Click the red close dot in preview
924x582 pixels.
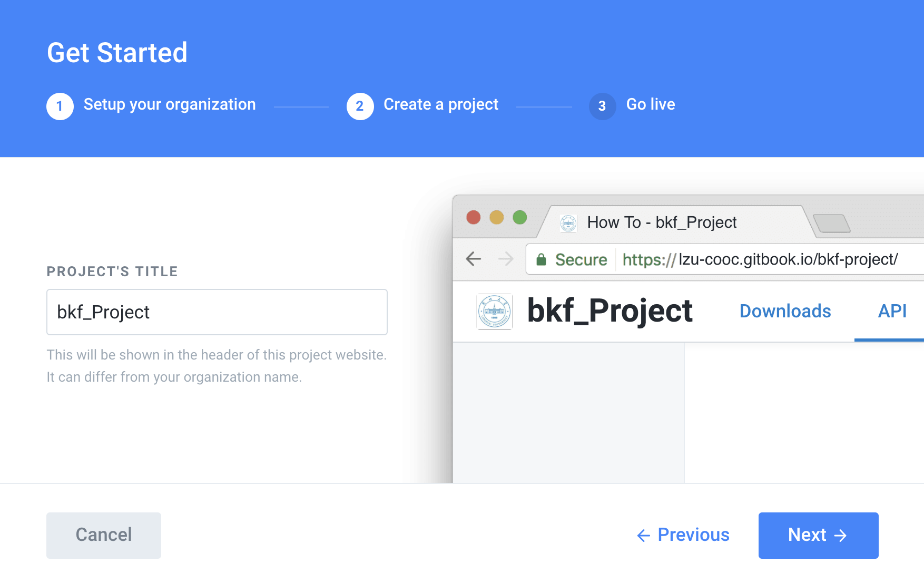click(x=474, y=217)
